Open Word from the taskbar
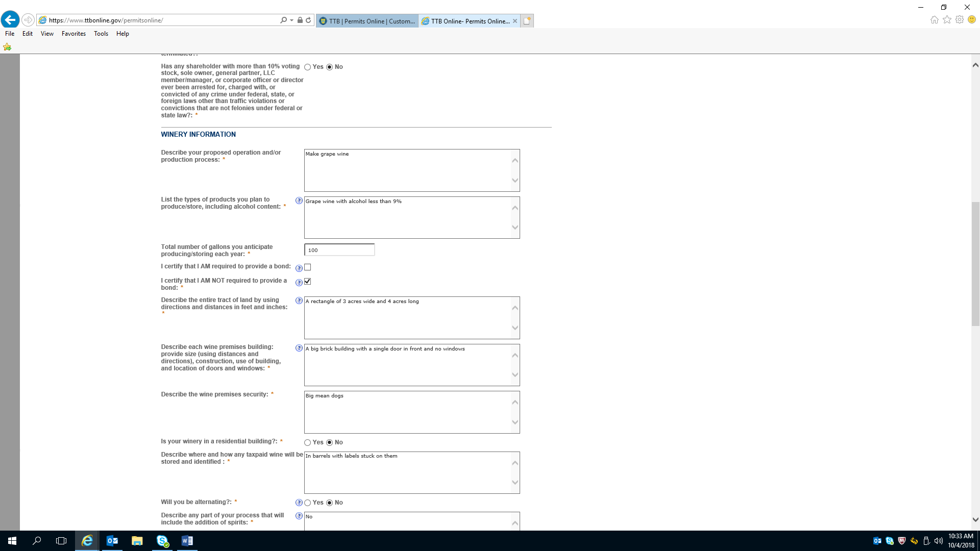 coord(187,541)
